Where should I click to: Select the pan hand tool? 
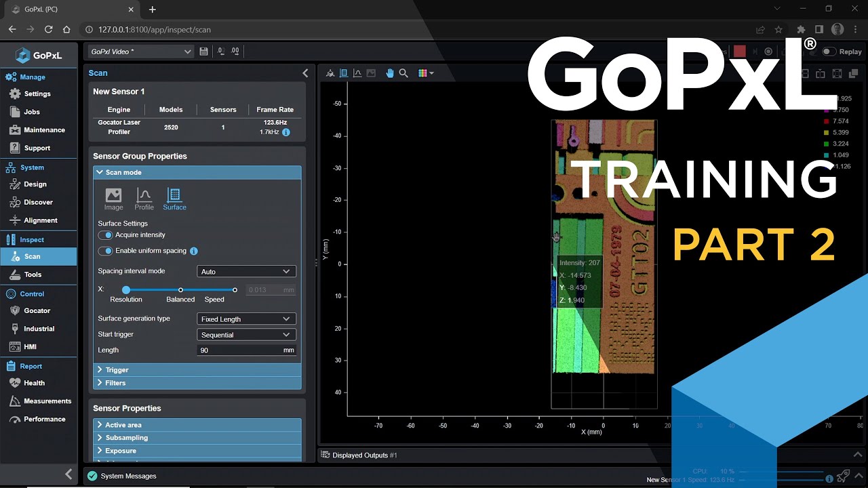click(390, 73)
